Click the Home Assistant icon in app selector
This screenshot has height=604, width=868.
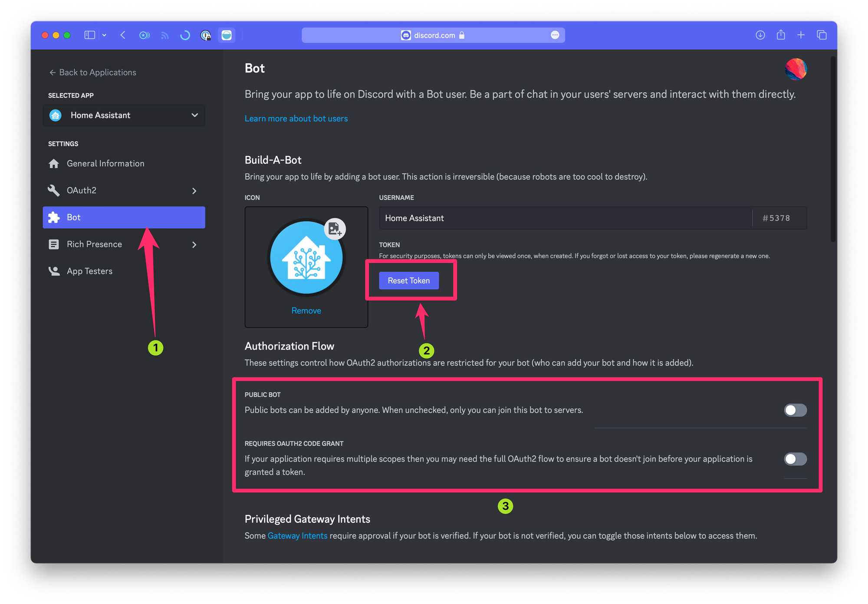click(56, 115)
